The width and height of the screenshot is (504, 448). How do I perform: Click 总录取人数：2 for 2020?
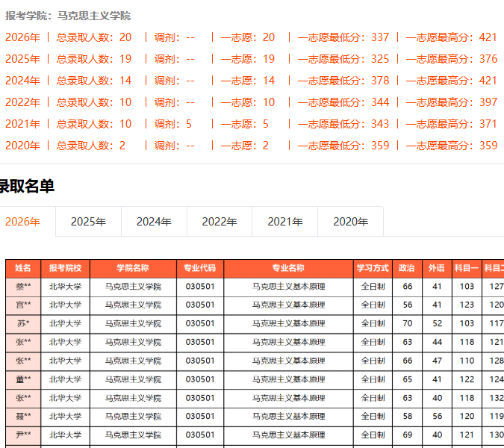[90, 146]
